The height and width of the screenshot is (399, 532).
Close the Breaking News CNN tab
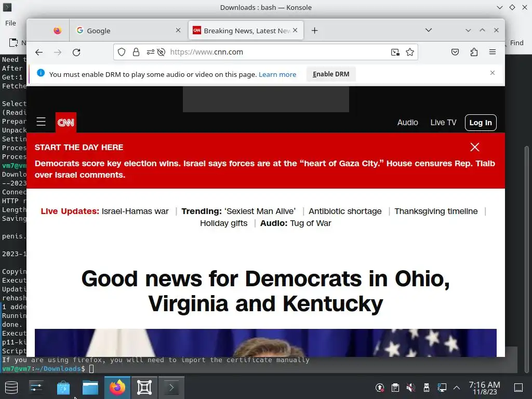[x=295, y=30]
